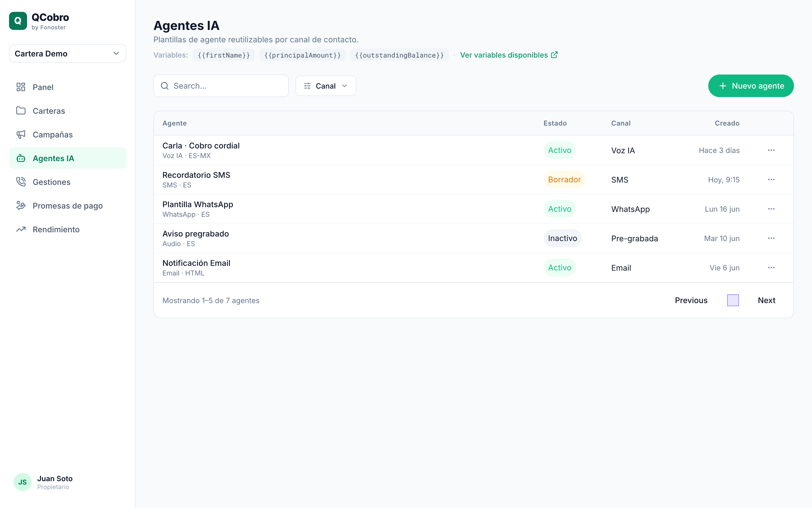Open Promesas de pago section
The width and height of the screenshot is (812, 508).
[67, 206]
